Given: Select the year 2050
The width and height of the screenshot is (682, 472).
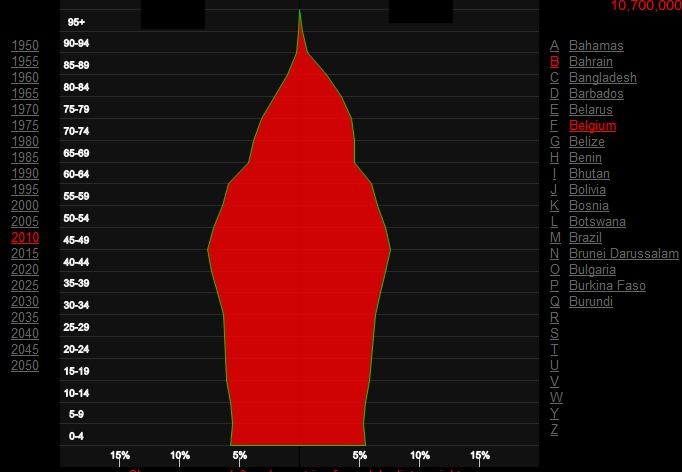Looking at the screenshot, I should [25, 365].
